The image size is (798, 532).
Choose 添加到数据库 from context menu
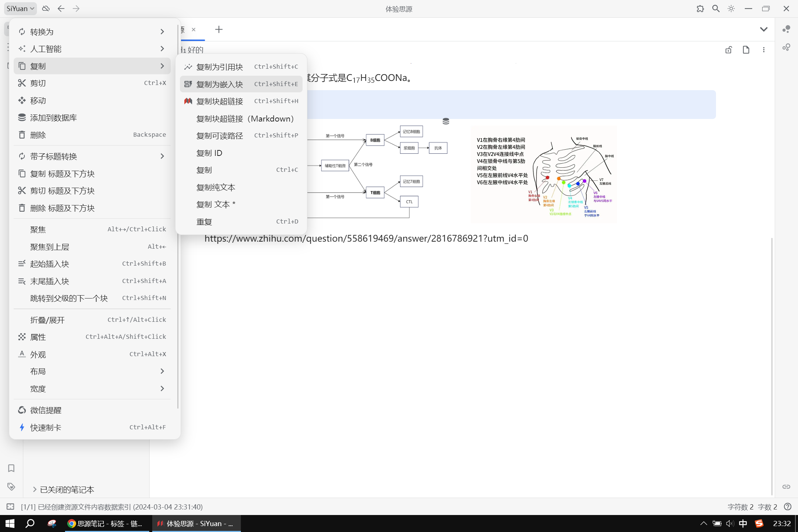pos(54,117)
